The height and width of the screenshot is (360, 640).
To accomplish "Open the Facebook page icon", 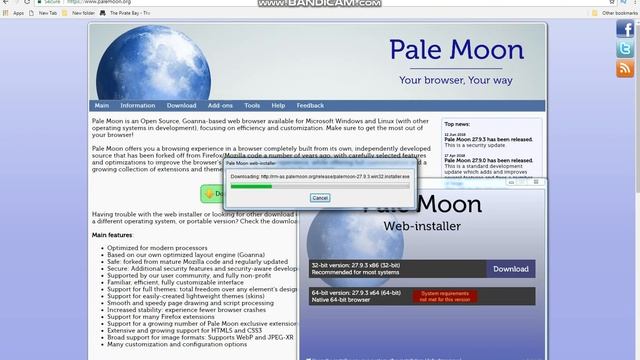I will click(x=625, y=29).
